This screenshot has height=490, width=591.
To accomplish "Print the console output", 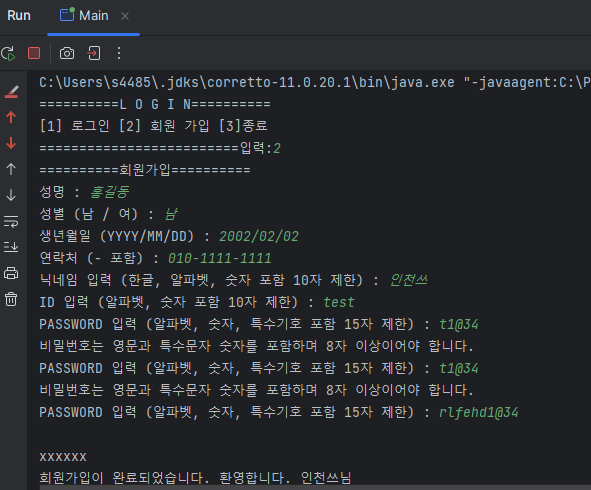I will (11, 273).
